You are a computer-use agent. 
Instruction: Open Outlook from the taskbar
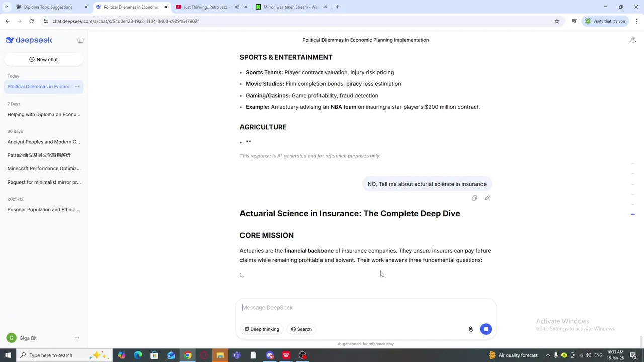pos(171,355)
